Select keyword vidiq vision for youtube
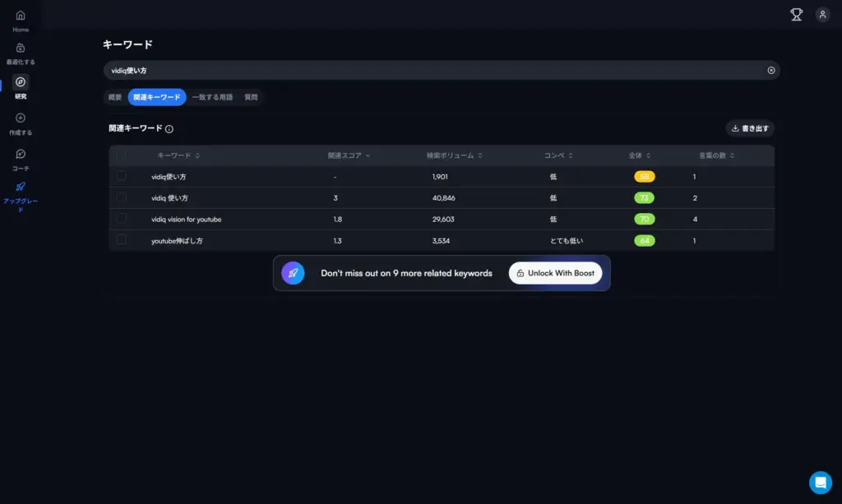Image resolution: width=842 pixels, height=504 pixels. 187,220
